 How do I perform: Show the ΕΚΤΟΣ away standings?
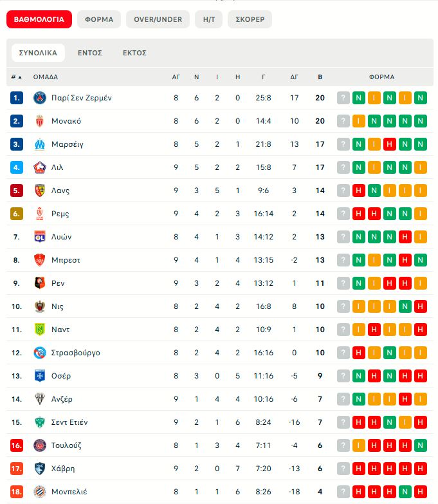click(x=134, y=53)
